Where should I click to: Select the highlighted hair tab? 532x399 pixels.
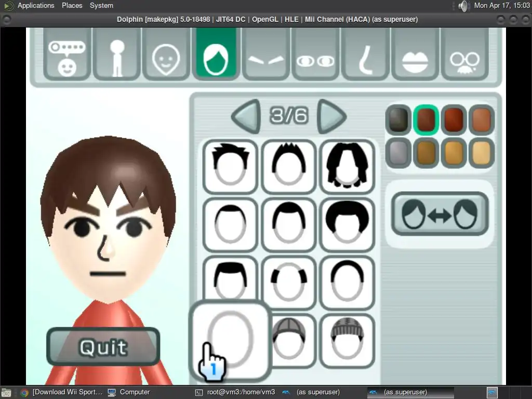coord(216,54)
